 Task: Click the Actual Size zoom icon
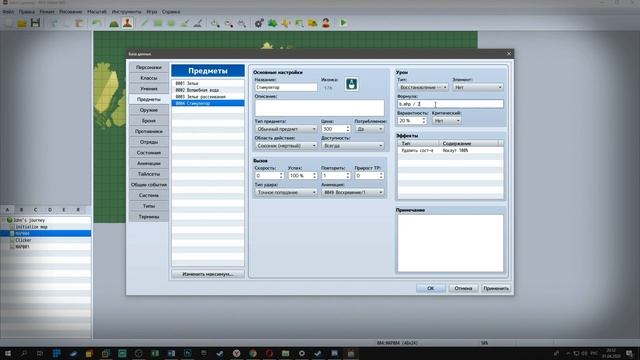click(x=242, y=23)
